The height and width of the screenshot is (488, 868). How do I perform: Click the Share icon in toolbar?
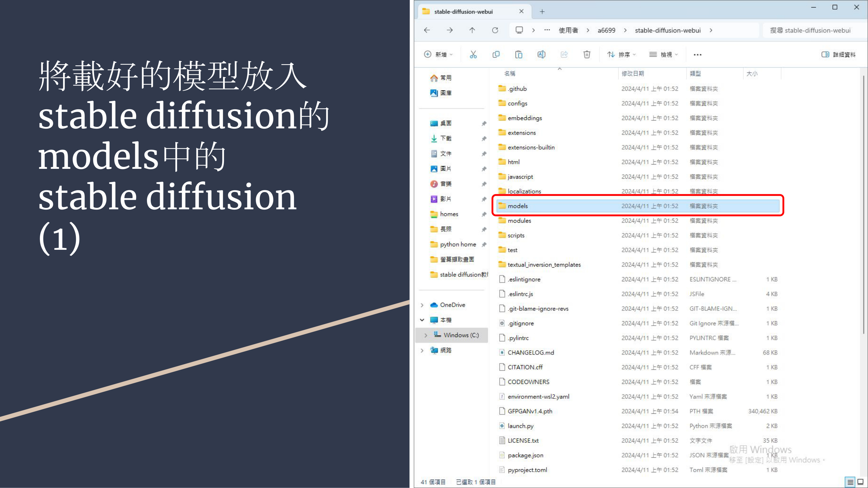[564, 55]
